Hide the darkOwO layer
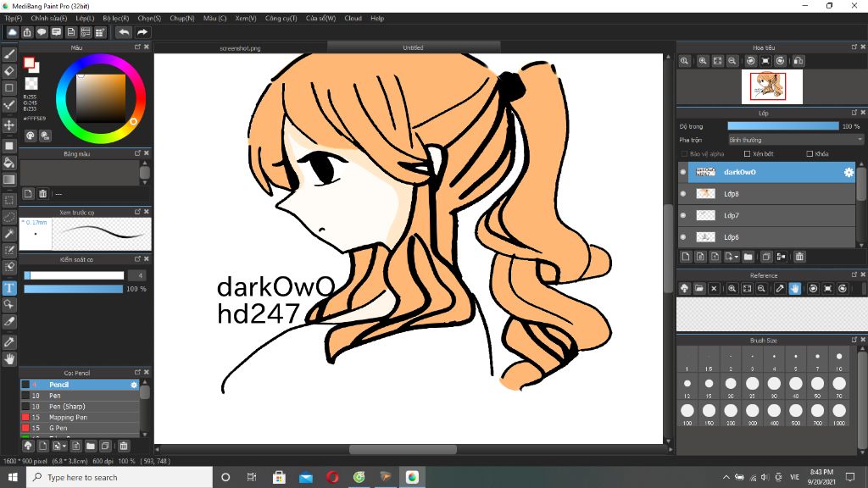Screen dimensions: 868x488 683,172
